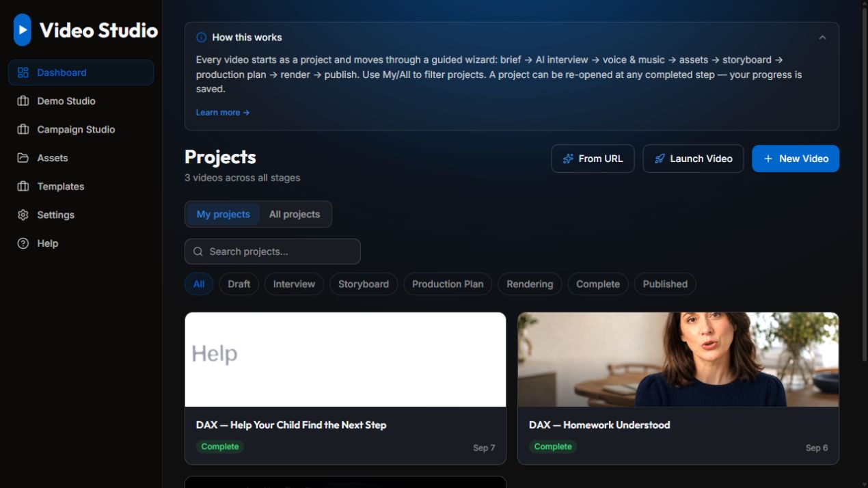Click the '3 videos across all stages' text

[x=242, y=178]
